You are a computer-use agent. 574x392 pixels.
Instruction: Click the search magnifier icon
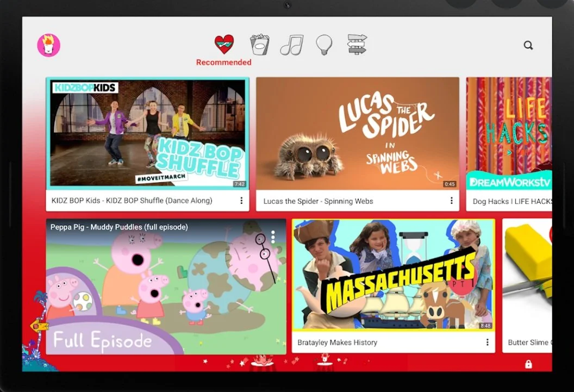click(x=528, y=45)
